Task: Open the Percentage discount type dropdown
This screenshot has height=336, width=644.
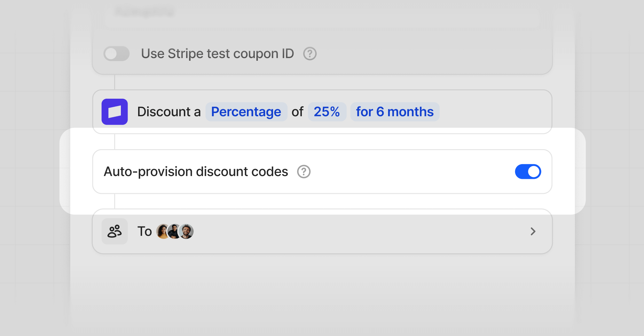Action: click(246, 112)
